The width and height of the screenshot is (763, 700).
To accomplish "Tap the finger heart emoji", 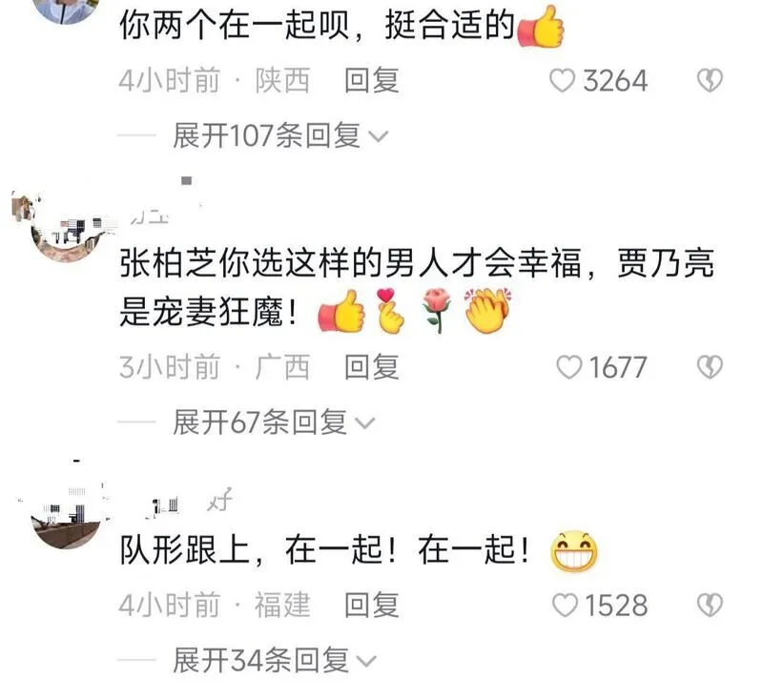I will tap(390, 311).
